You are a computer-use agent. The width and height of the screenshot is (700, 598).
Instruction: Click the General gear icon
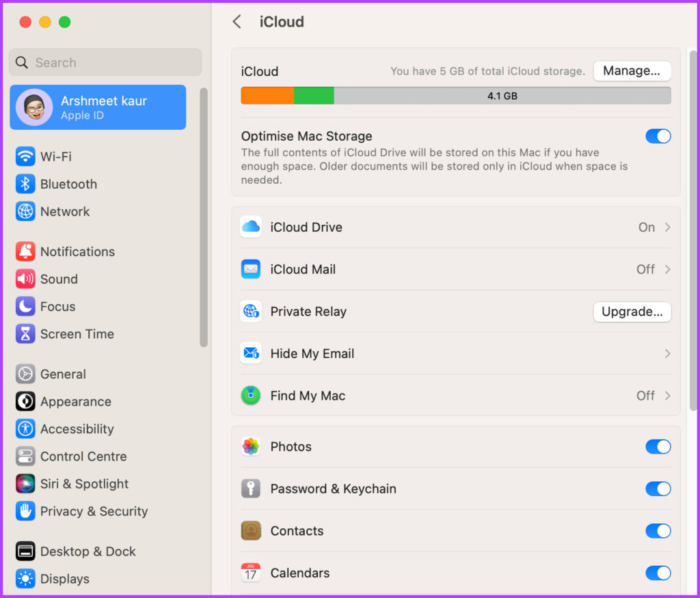[25, 374]
